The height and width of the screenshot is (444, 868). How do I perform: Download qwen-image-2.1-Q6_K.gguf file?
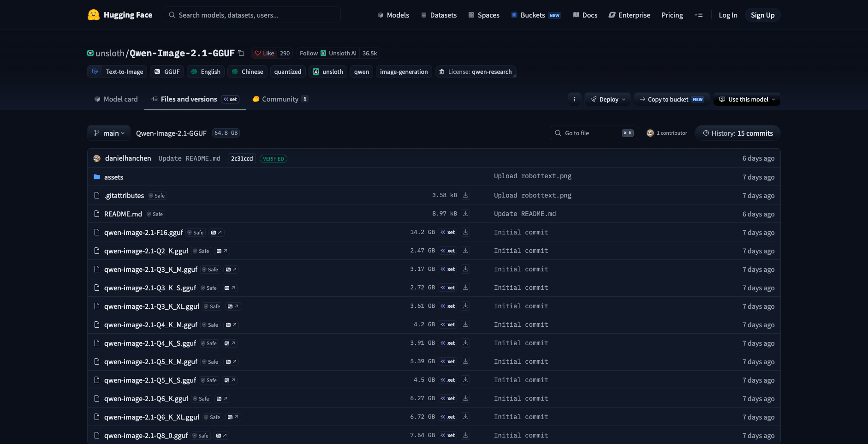[465, 398]
